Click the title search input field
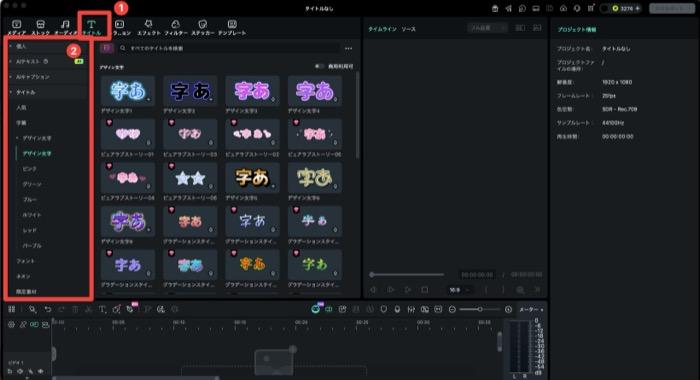The height and width of the screenshot is (380, 700). tap(228, 48)
